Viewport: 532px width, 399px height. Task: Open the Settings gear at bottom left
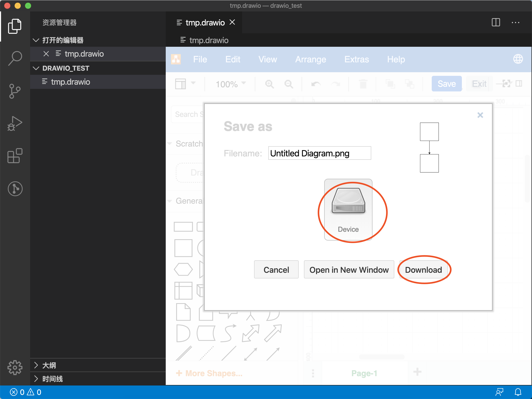click(15, 367)
